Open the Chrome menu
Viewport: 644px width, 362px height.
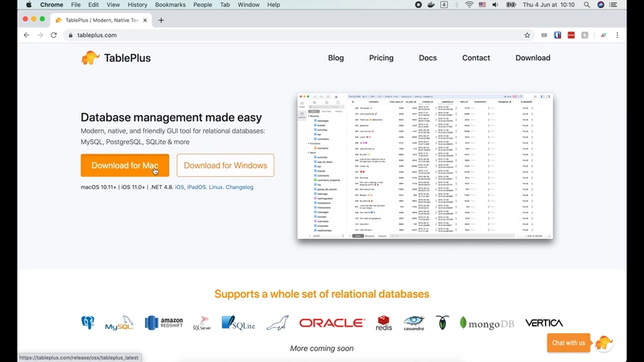[x=52, y=5]
